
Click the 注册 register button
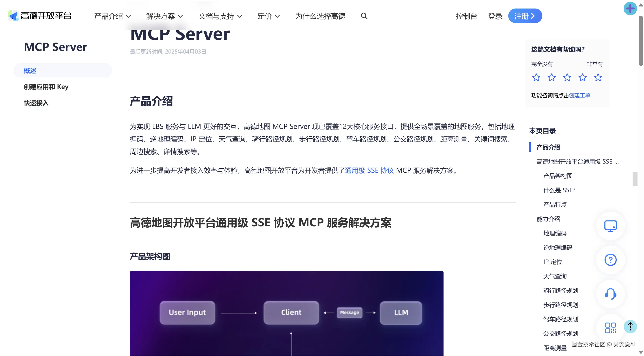pyautogui.click(x=525, y=16)
